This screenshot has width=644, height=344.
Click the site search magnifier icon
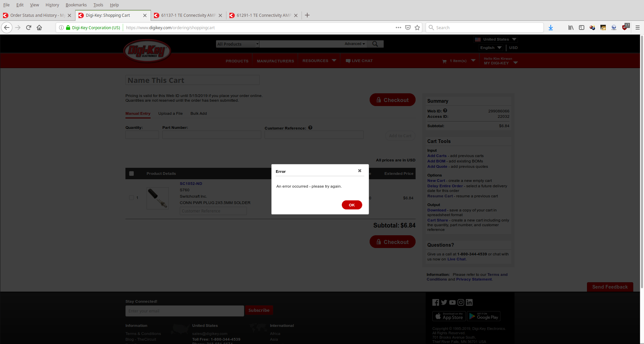375,44
